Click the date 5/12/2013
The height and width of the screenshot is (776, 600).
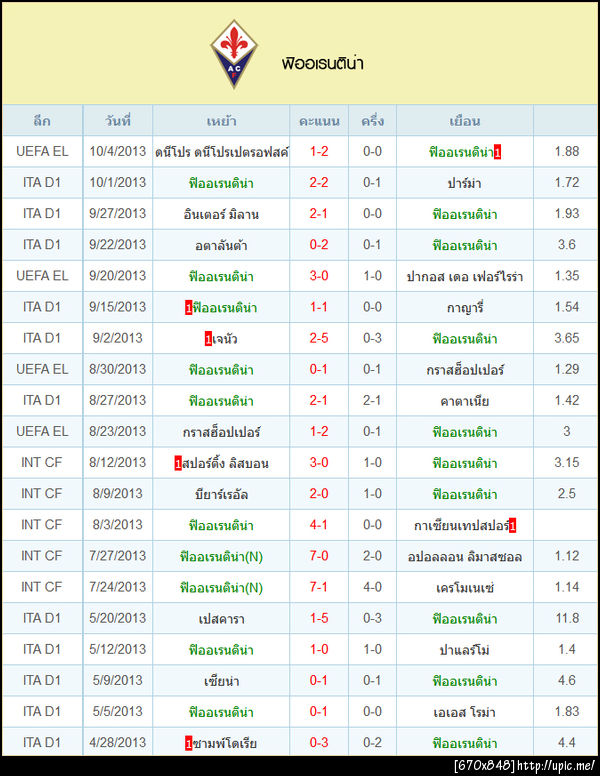pyautogui.click(x=118, y=649)
